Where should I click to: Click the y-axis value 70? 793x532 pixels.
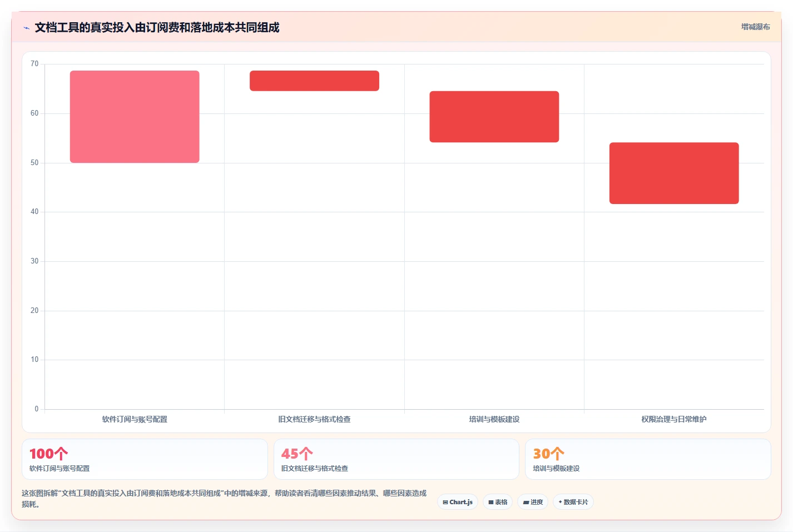[x=34, y=64]
